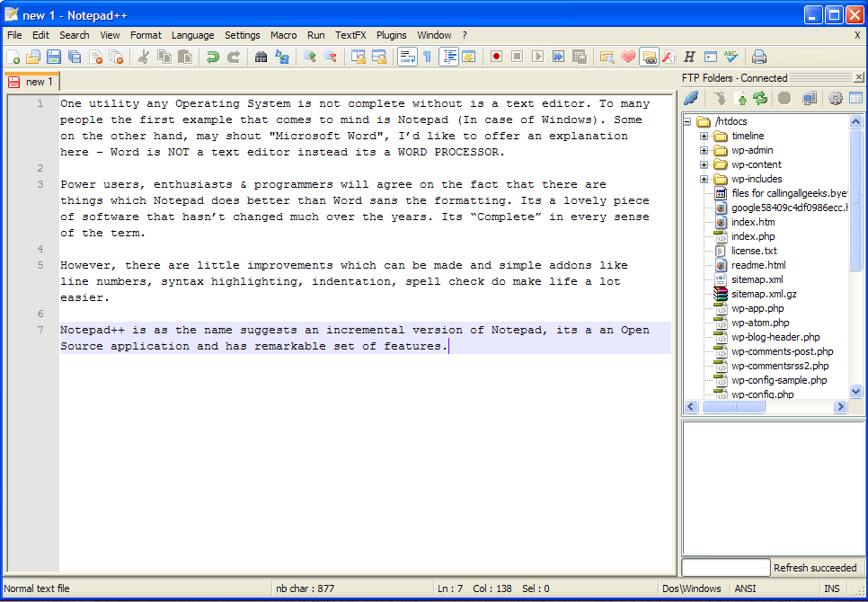Toggle user-defined language lightning icon
Screen dimensions: 868x602
click(469, 57)
